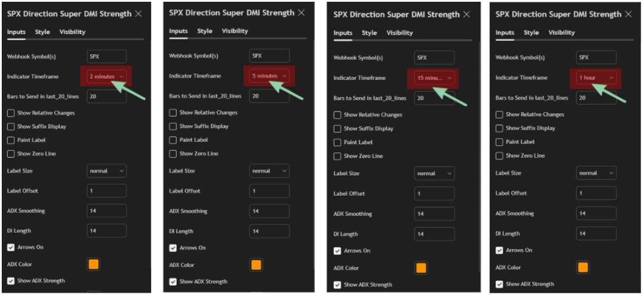Click the orange ADX Color swatch in the 1 hour panel

point(583,267)
